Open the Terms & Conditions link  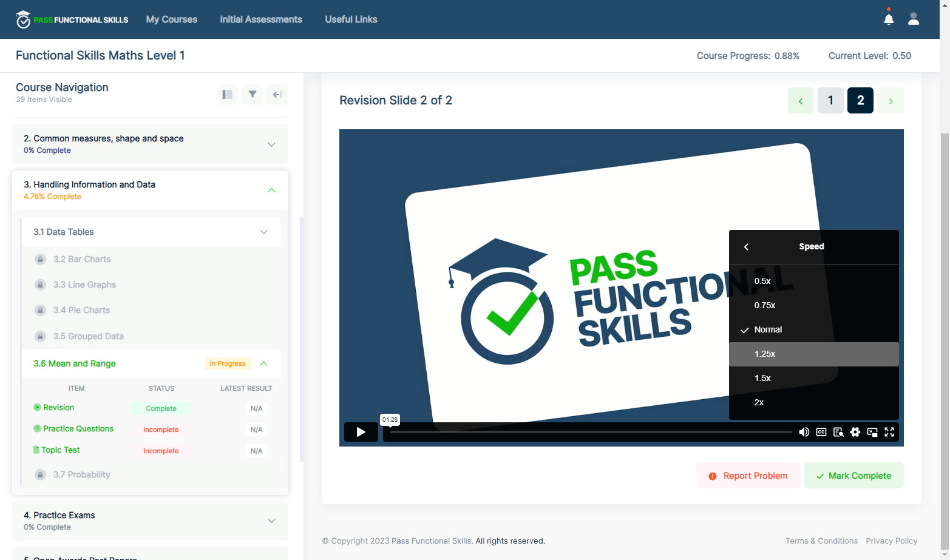click(x=821, y=541)
